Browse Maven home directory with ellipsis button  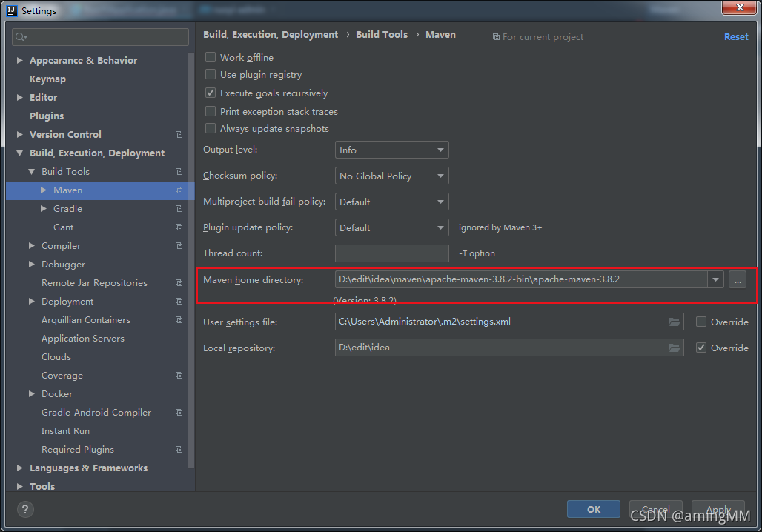tap(738, 280)
